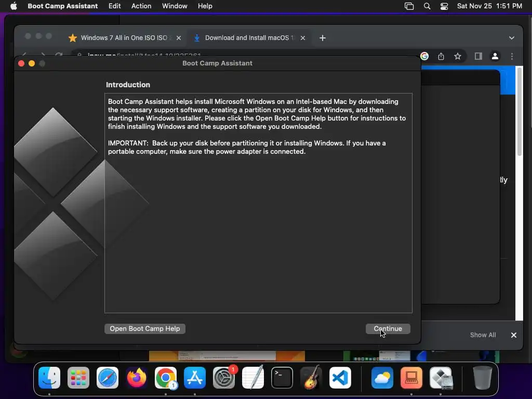Toggle Chrome side panel

(478, 56)
